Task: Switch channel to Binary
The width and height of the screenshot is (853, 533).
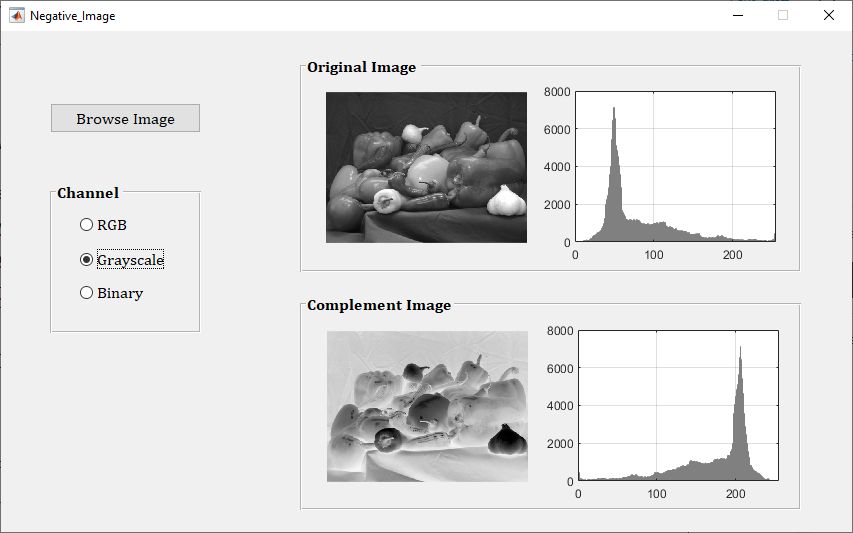Action: pos(87,293)
